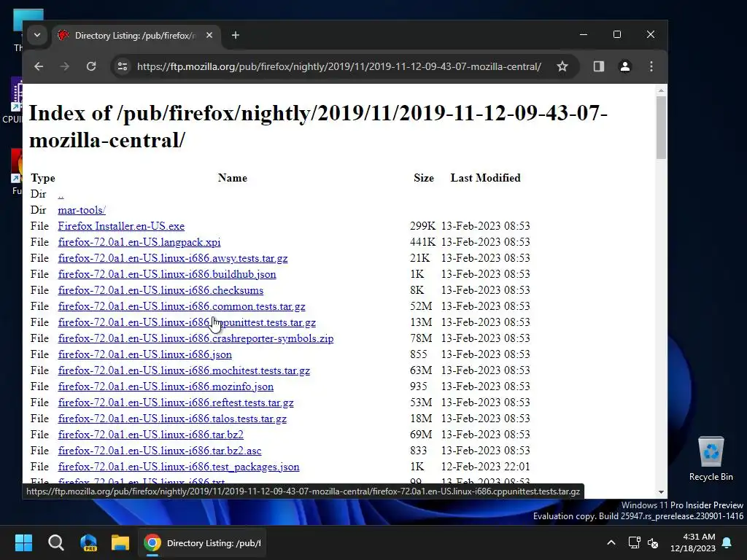The image size is (747, 560).
Task: Open the notifications bell icon
Action: pos(727,542)
